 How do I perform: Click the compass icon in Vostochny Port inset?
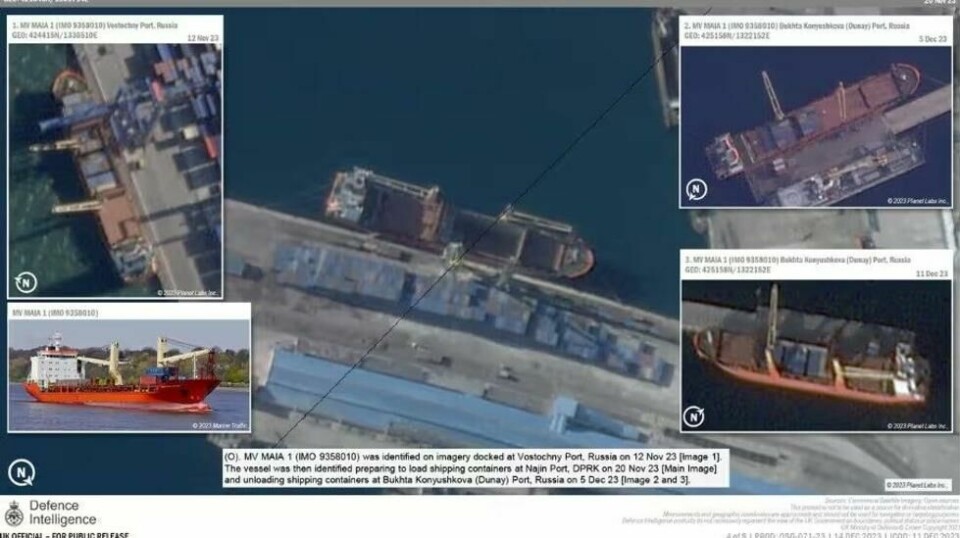[26, 283]
